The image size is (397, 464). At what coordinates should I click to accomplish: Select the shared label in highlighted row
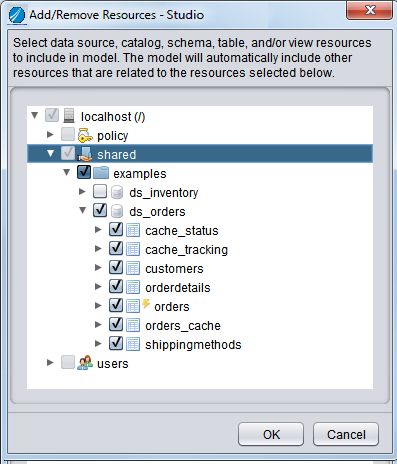(x=117, y=155)
